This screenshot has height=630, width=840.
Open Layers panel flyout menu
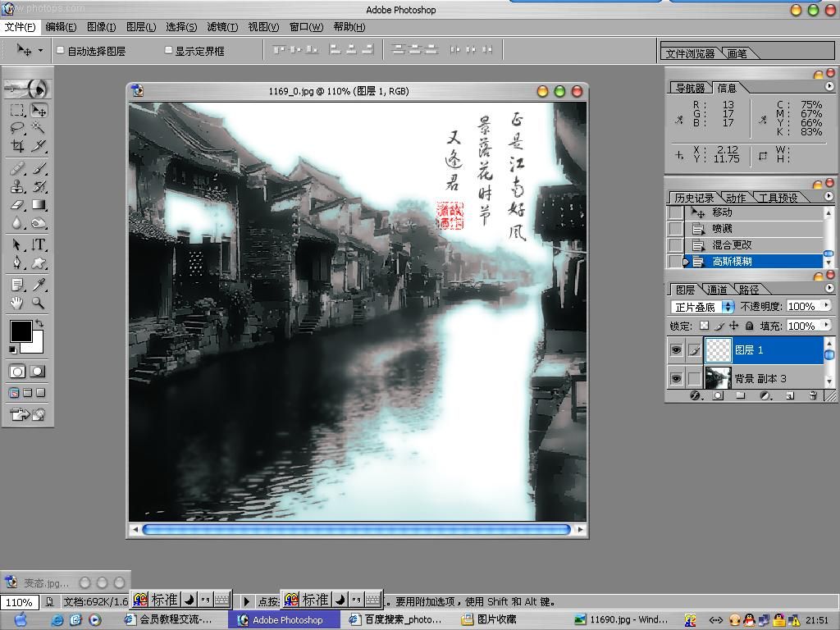coord(829,288)
